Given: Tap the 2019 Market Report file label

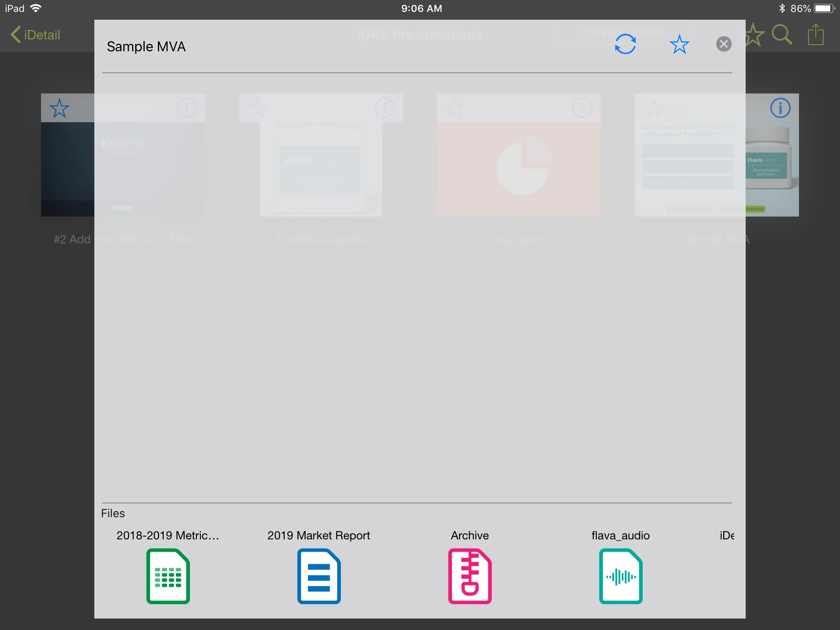Looking at the screenshot, I should (x=319, y=535).
